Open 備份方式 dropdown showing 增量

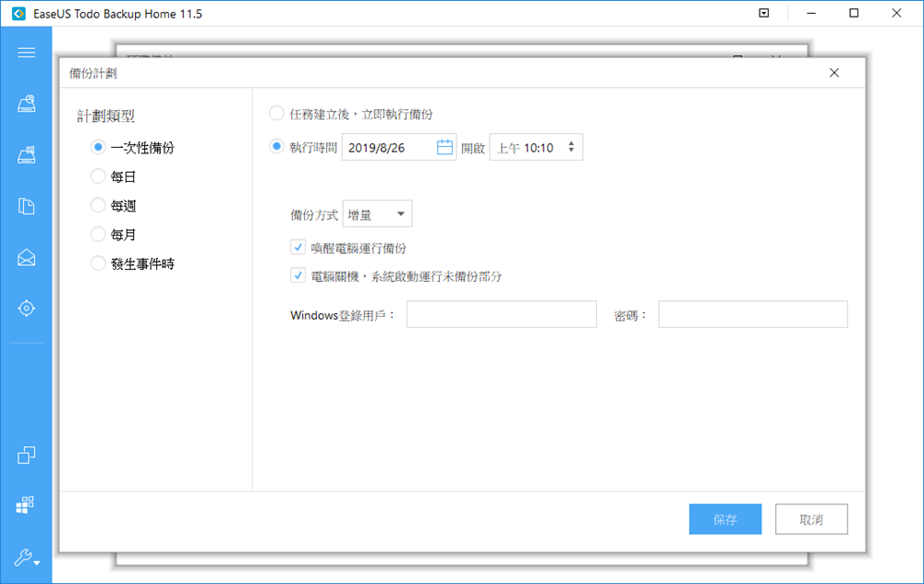[377, 213]
